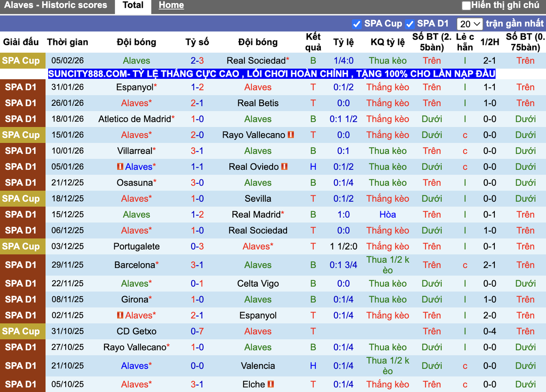Open Real Betis team link
The image size is (546, 392).
[x=258, y=103]
